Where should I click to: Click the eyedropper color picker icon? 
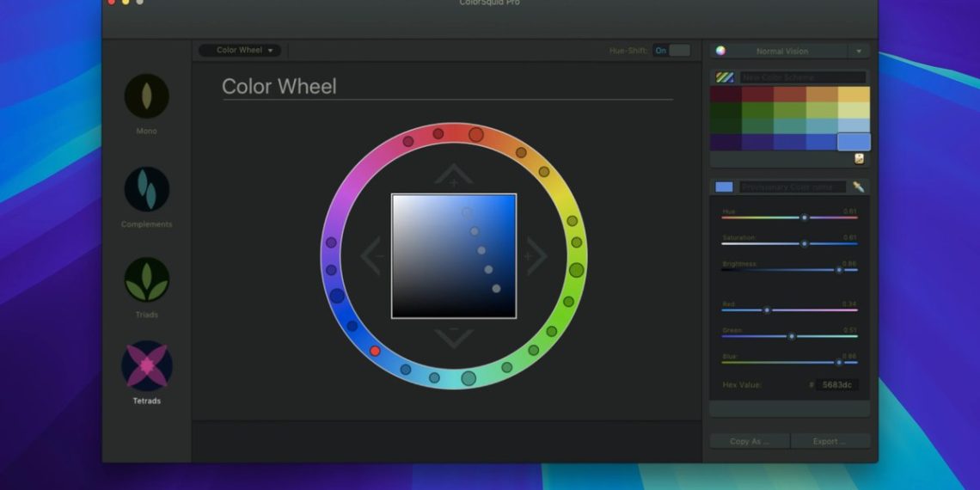coord(858,187)
